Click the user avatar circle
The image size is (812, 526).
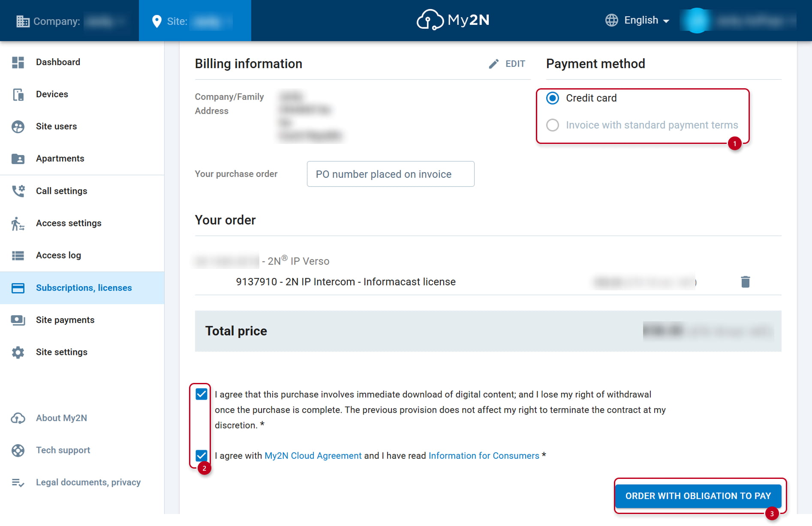pyautogui.click(x=697, y=21)
